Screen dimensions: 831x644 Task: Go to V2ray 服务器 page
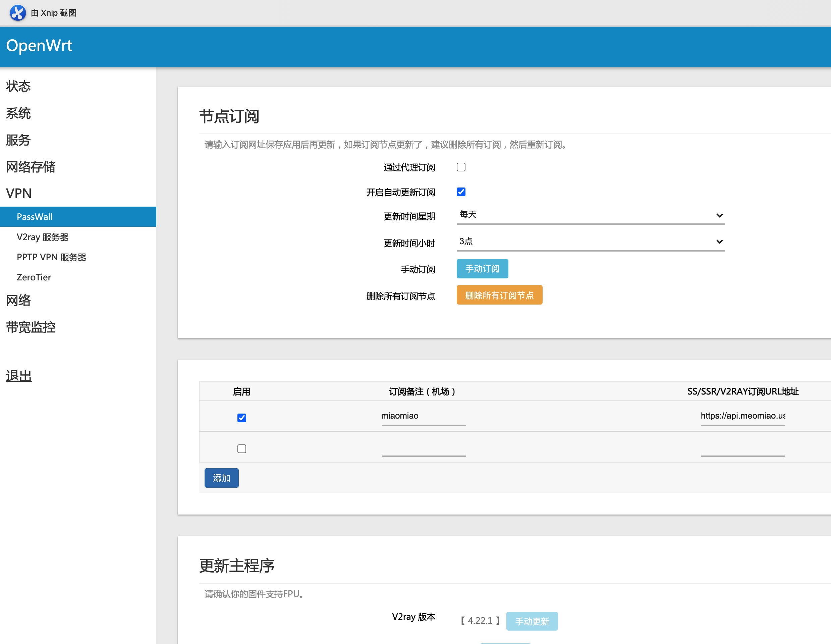[x=43, y=237]
